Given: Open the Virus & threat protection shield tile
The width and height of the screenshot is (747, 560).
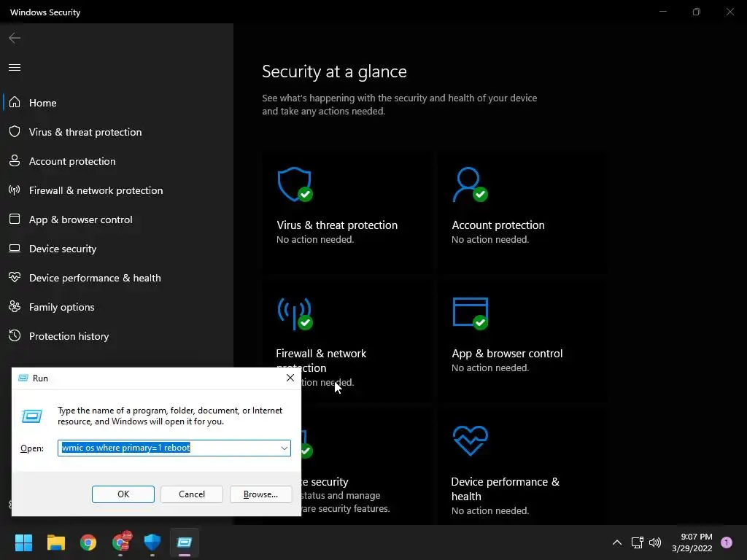Looking at the screenshot, I should [x=295, y=184].
